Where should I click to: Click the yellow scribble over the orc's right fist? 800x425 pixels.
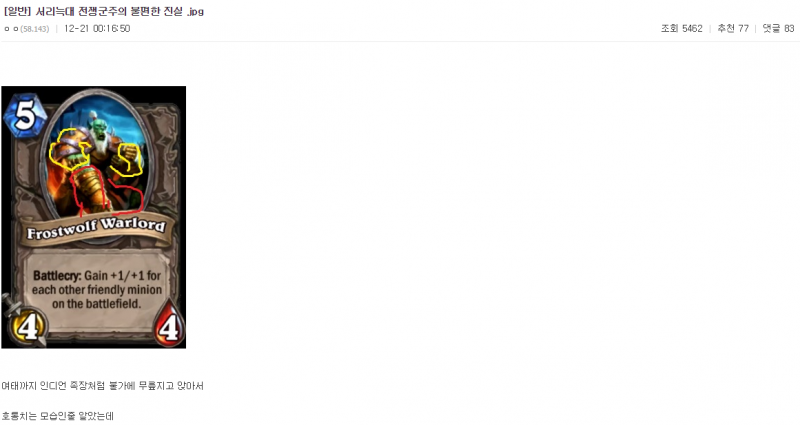tap(128, 159)
